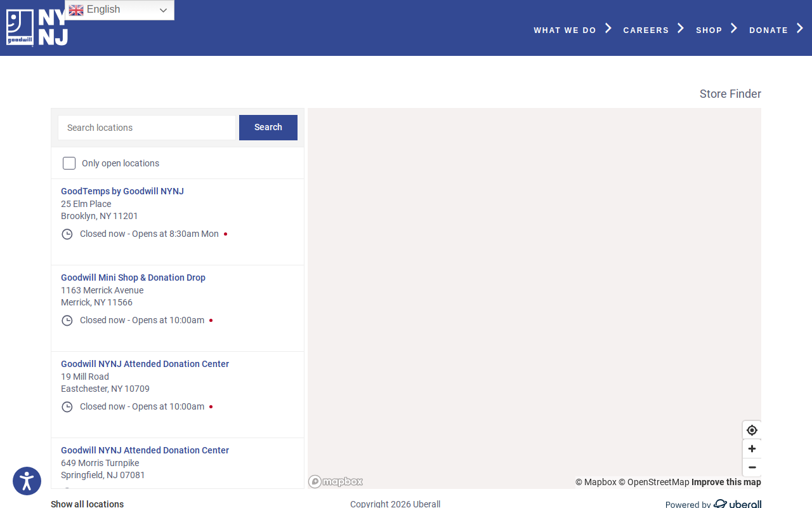Screen dimensions: 812x508
Task: Open GoodTemps by Goodwill NYNJ location
Action: point(122,191)
